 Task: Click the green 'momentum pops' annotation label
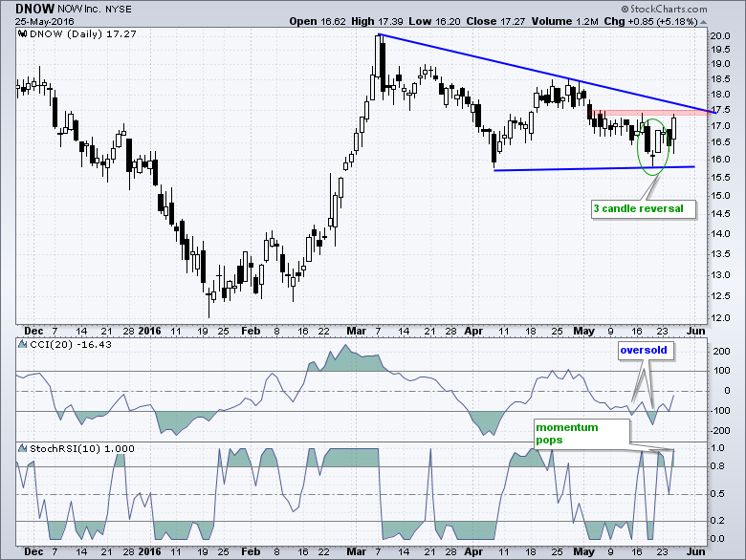[x=581, y=434]
